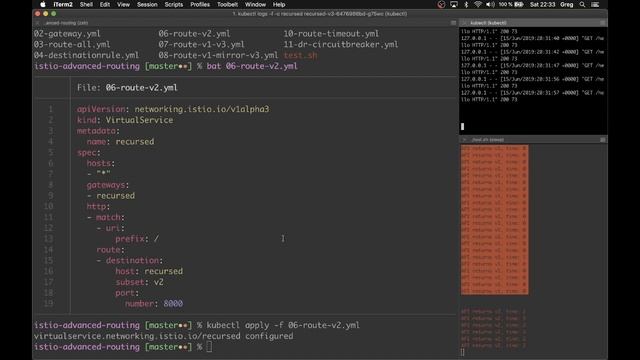Click the Sat 22:33 clock
The image size is (640, 360).
[542, 4]
